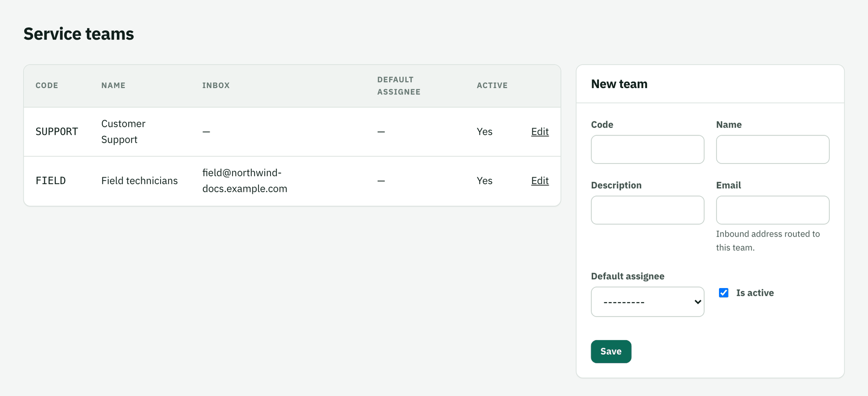Click the NAME column header
868x396 pixels.
pyautogui.click(x=113, y=85)
